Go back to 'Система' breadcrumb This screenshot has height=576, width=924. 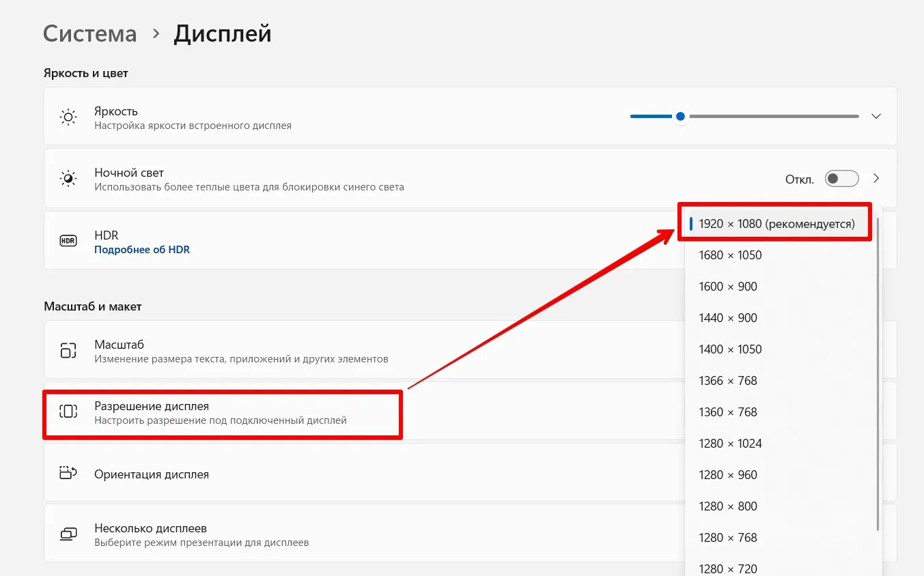pyautogui.click(x=89, y=33)
